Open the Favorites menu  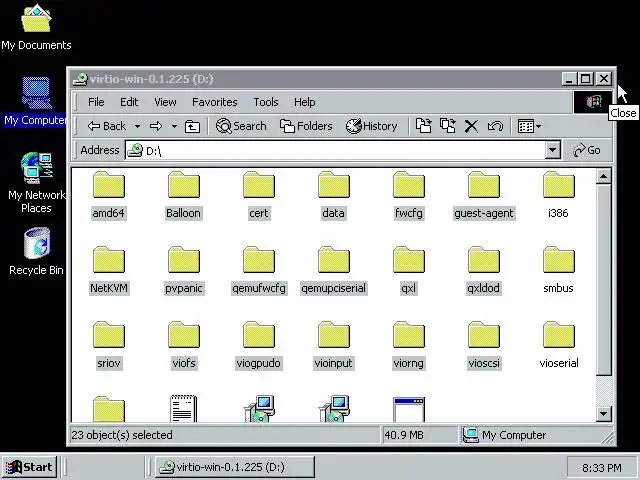pos(215,102)
